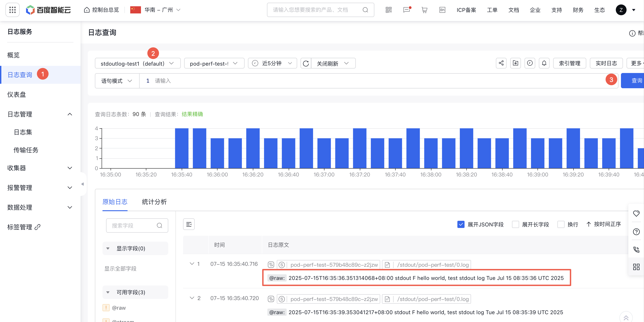Click the Baidu AI Cloud logo

coord(49,10)
